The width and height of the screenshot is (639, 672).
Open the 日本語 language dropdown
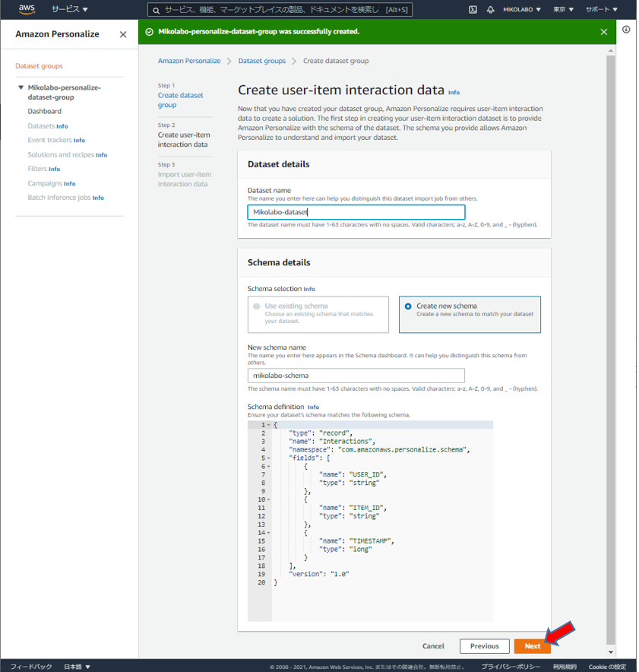pos(78,667)
